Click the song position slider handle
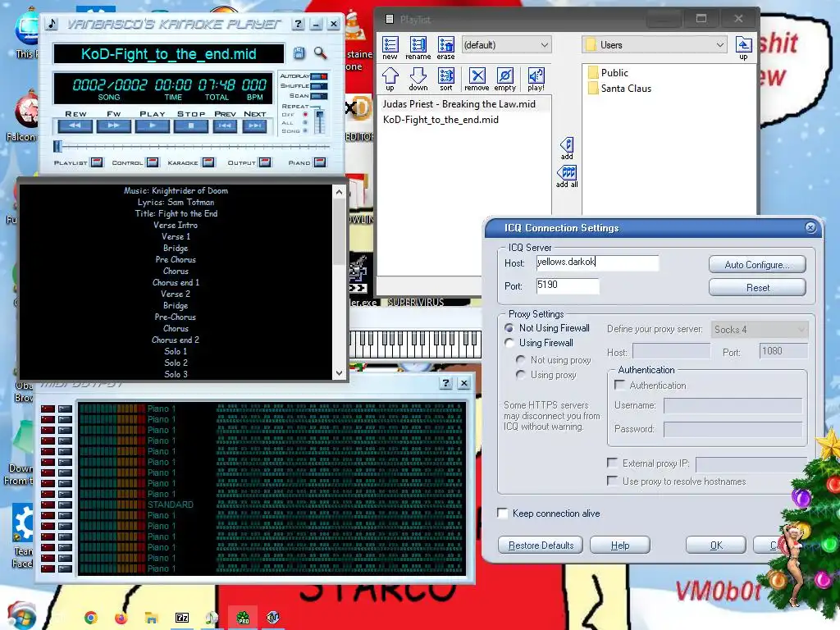 [58, 146]
